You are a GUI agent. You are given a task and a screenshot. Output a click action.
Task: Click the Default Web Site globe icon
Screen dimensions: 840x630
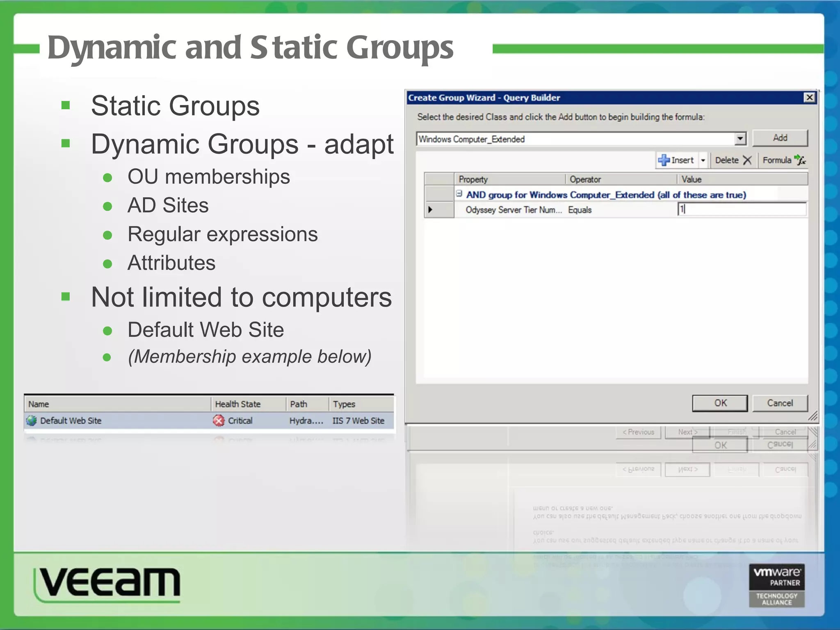click(x=31, y=420)
